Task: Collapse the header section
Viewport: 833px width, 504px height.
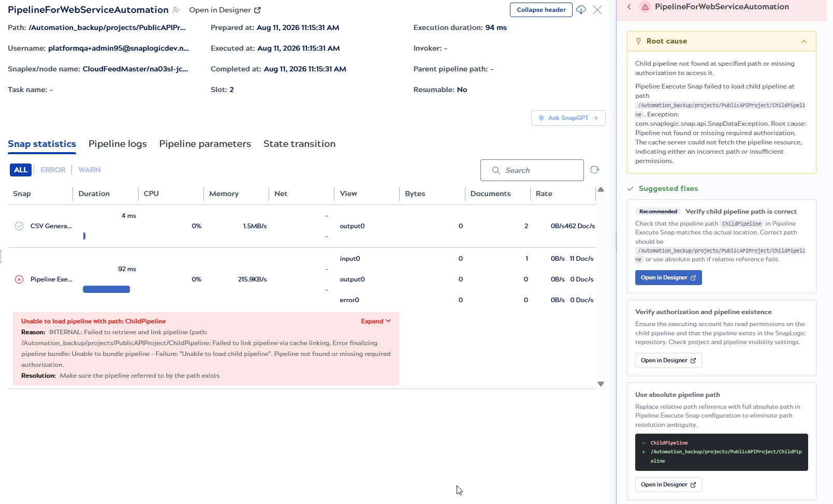Action: [541, 10]
